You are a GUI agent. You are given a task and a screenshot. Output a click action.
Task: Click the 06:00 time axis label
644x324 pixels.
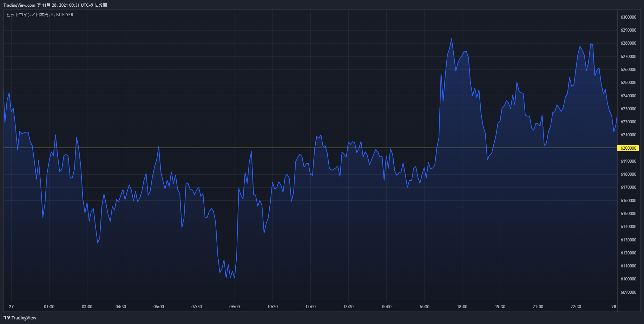pyautogui.click(x=159, y=307)
